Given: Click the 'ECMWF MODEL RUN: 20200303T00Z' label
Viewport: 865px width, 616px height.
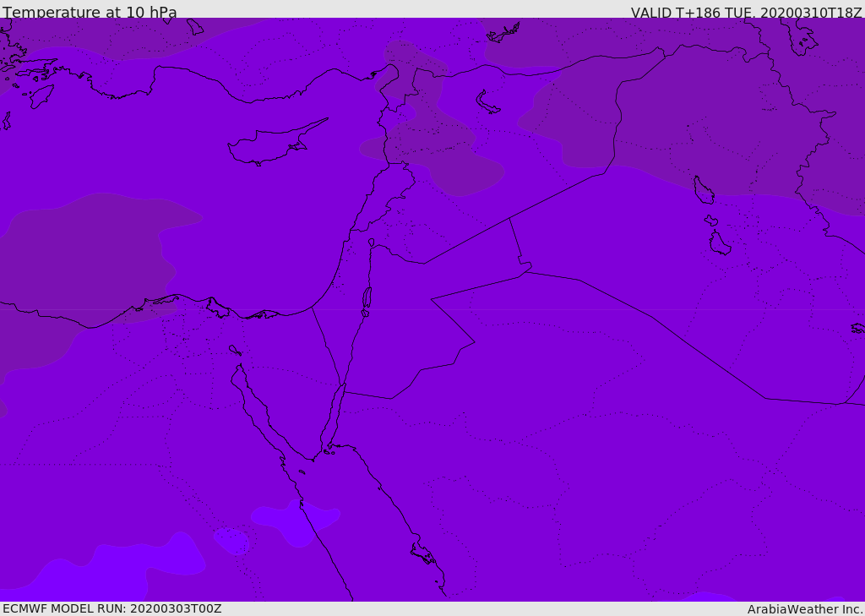Looking at the screenshot, I should (112, 608).
